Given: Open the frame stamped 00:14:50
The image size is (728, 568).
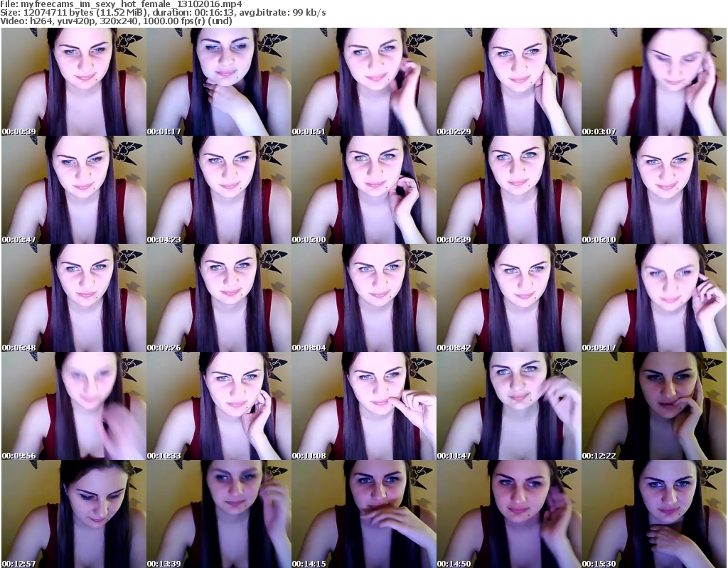Looking at the screenshot, I should (x=509, y=514).
